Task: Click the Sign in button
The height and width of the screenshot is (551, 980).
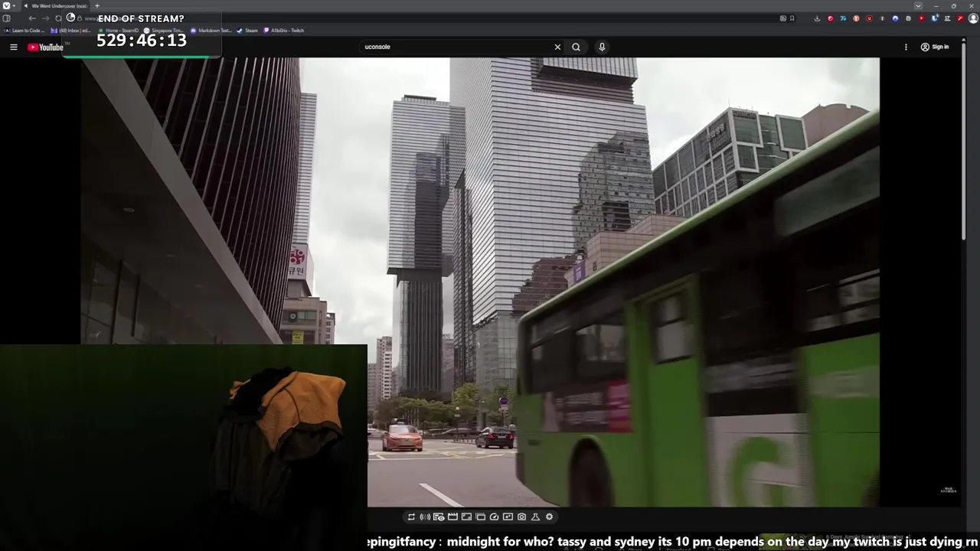Action: tap(935, 47)
